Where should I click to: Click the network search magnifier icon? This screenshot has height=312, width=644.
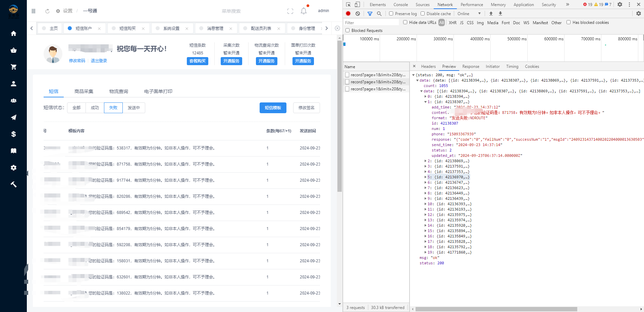coord(379,14)
